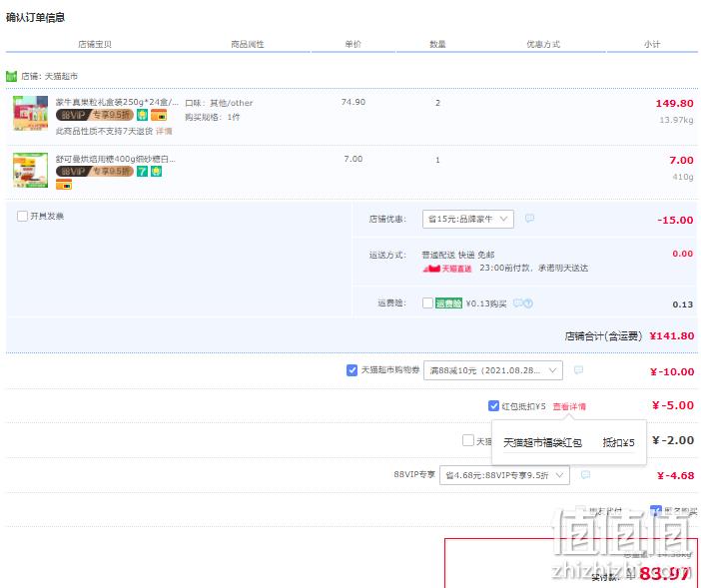Click the 88VIP badge under 舒可曼烘焙用糖
701x588 pixels.
coord(94,172)
